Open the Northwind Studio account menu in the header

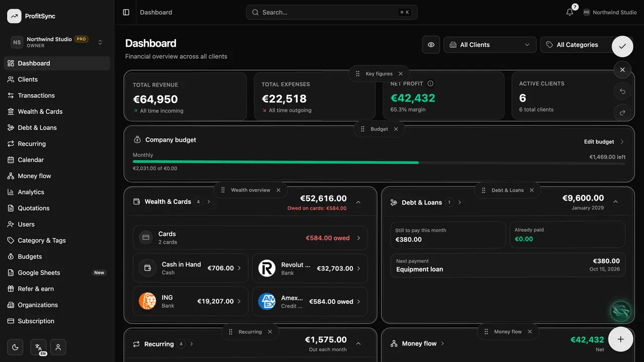610,13
